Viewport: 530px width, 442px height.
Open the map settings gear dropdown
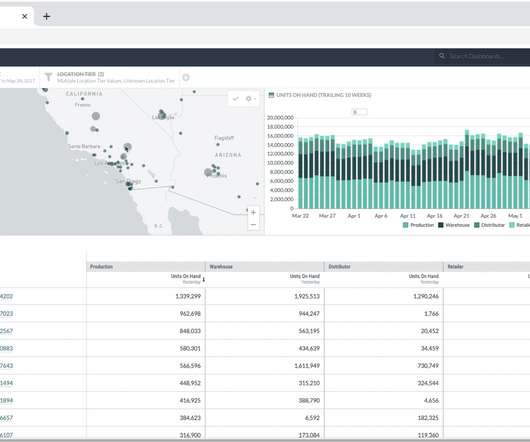point(250,99)
